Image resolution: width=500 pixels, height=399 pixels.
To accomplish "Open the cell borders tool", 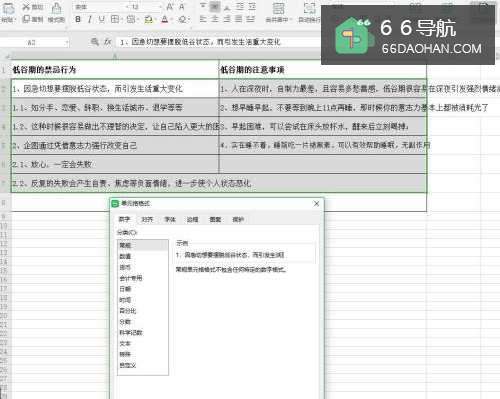I will (x=115, y=20).
